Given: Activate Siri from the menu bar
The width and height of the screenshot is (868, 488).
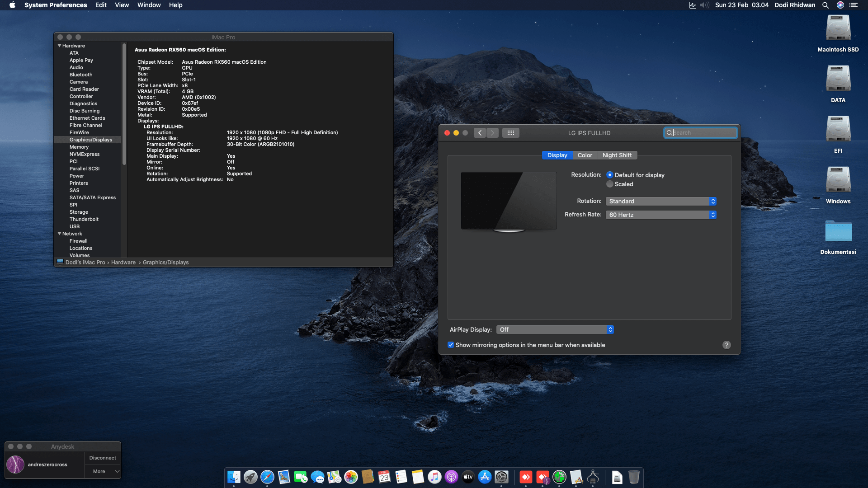Looking at the screenshot, I should (840, 5).
